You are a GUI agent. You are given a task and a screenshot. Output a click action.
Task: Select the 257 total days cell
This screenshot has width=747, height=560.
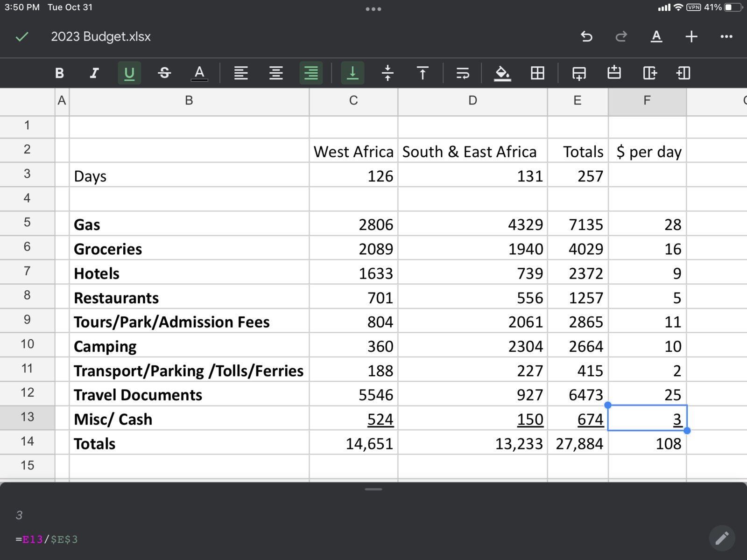[578, 175]
